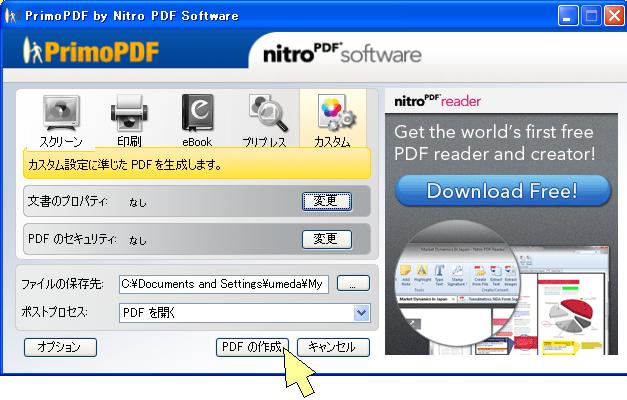Click the 文書のプロパティ label
This screenshot has width=627, height=400.
click(68, 201)
